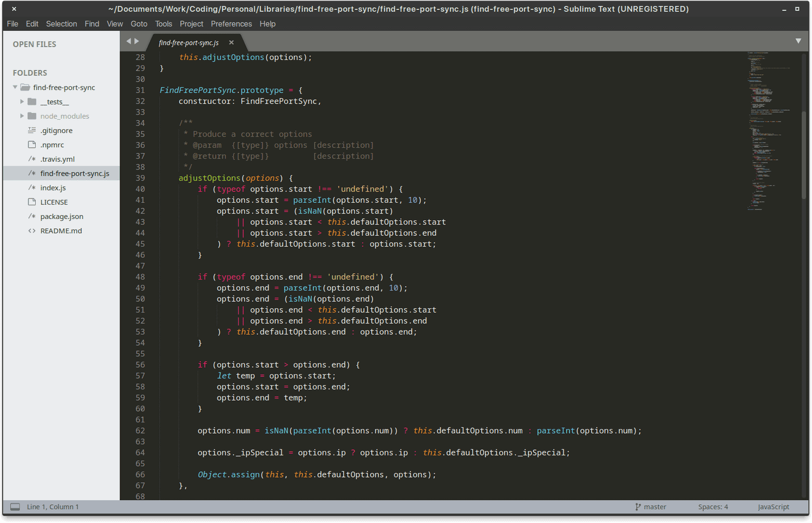
Task: Click Spaces: 4 to adjust indentation
Action: click(x=713, y=507)
